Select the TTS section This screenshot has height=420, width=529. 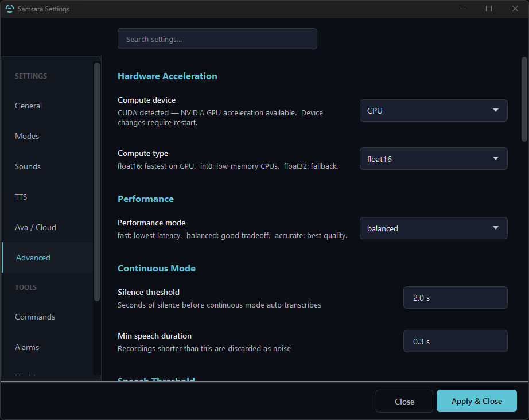coord(47,197)
